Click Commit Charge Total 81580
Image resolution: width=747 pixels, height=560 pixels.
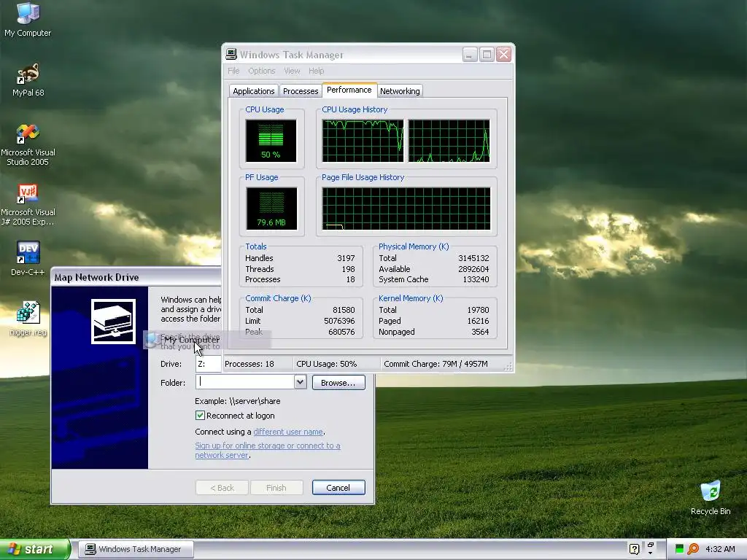pyautogui.click(x=344, y=310)
